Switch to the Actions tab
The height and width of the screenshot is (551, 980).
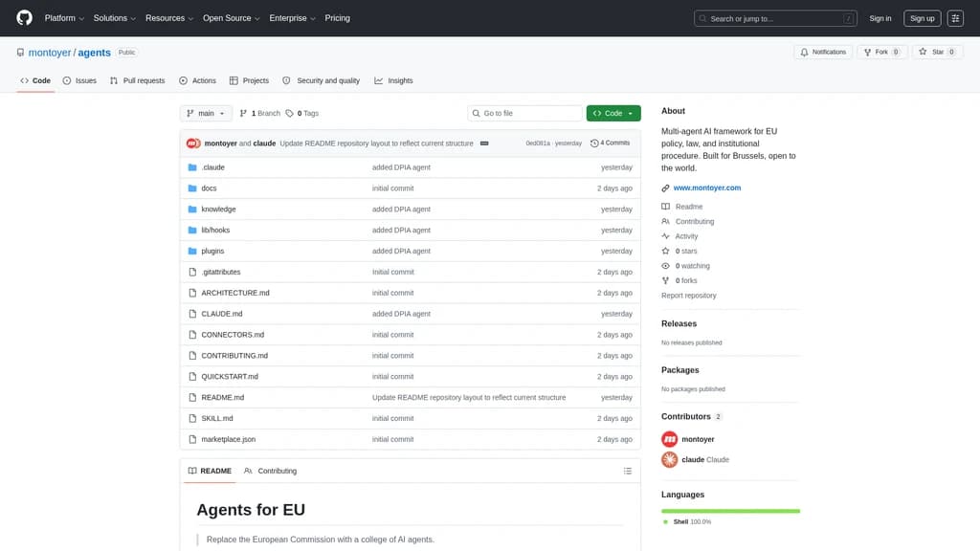197,80
